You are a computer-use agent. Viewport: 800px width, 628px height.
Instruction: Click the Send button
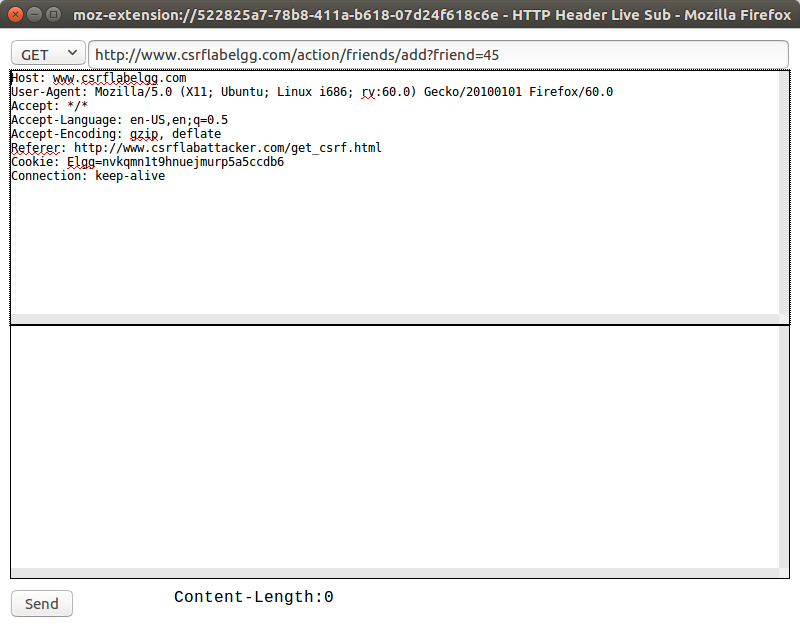pos(42,604)
